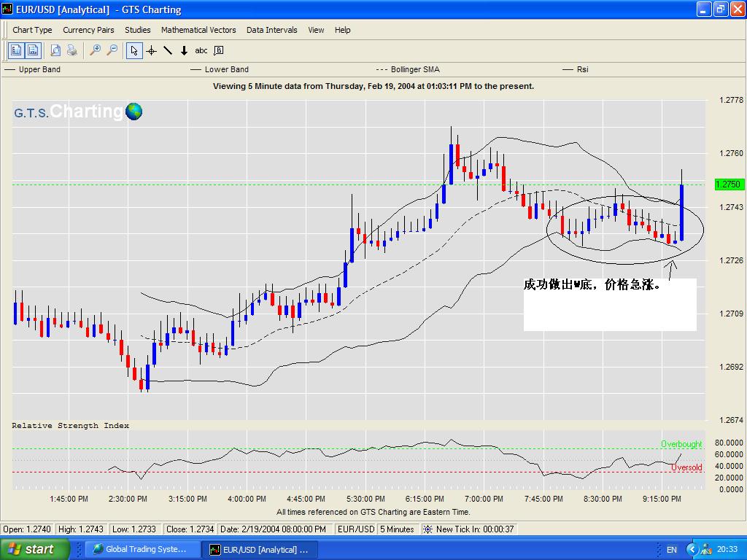Click the EN language indicator

[672, 550]
